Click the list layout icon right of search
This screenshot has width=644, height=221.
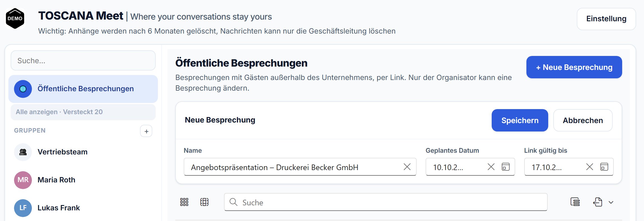[x=575, y=202]
